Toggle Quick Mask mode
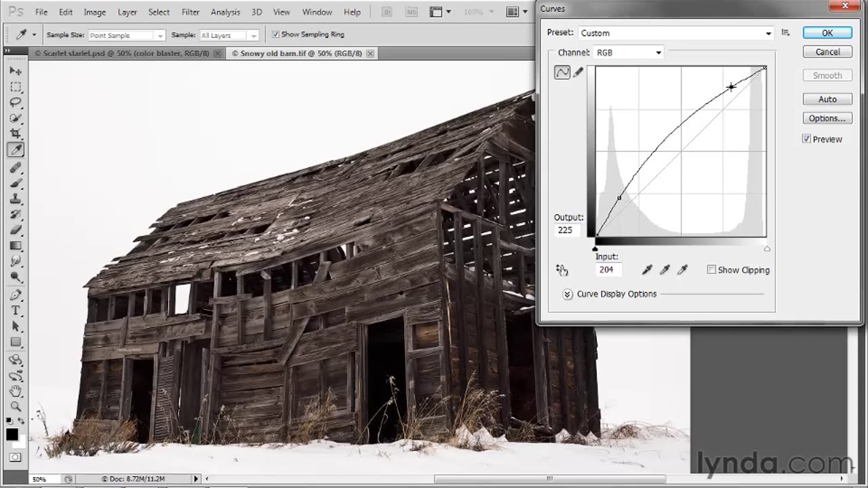The image size is (868, 488). 15,457
